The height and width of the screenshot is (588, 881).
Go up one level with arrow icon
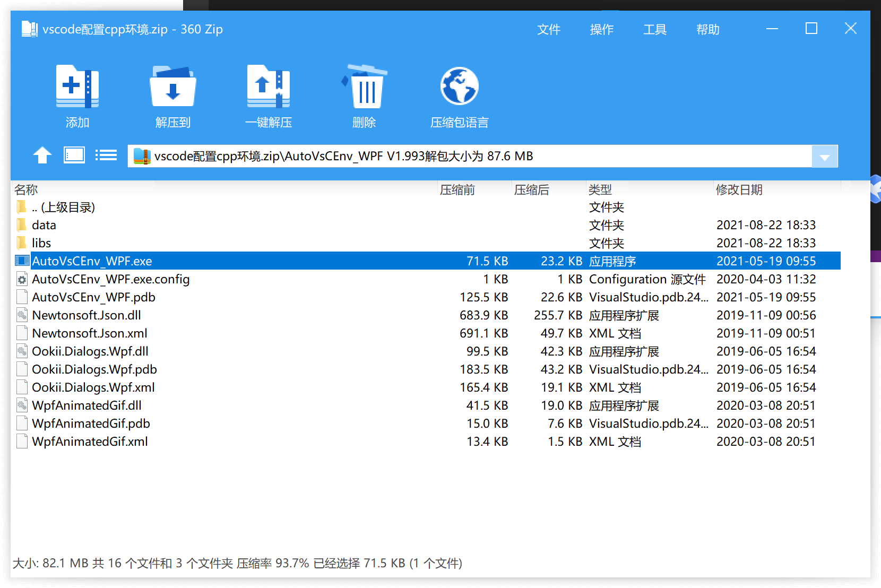42,155
